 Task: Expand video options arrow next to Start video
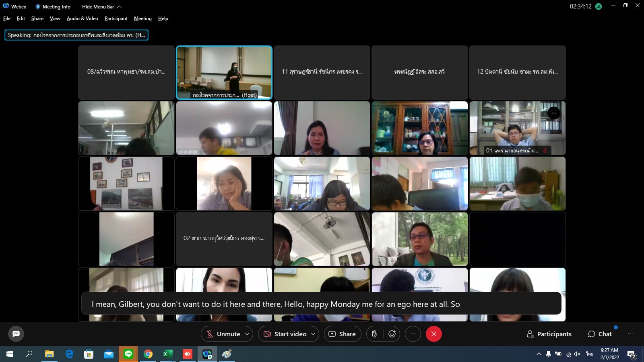coord(313,334)
